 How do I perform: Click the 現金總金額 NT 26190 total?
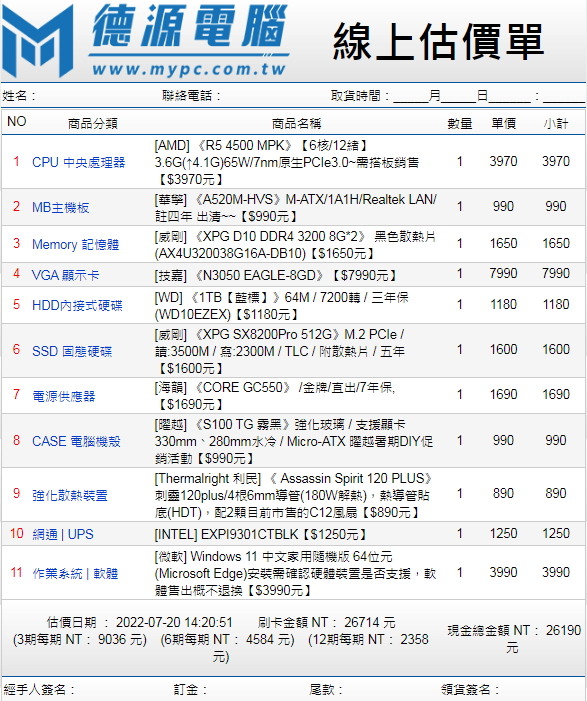click(514, 638)
